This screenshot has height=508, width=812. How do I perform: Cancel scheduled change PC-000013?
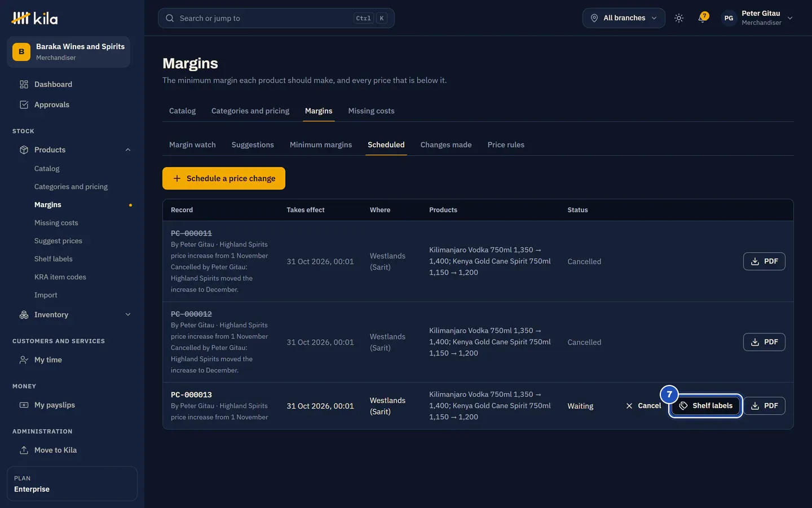coord(643,406)
